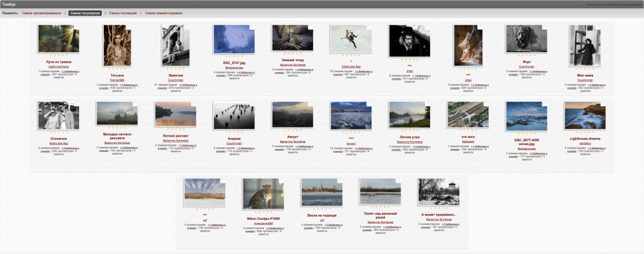This screenshot has height=254, width=644.
Task: Select checkbox on 'Янус' lion photo
Action: point(545,27)
